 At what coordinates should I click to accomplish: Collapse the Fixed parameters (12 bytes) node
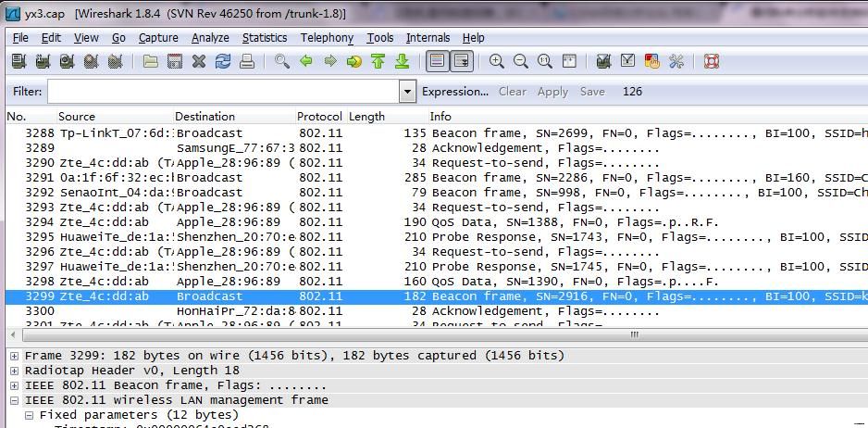coord(30,415)
